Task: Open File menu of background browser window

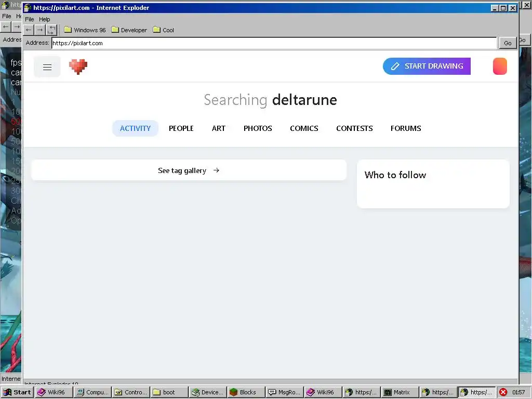Action: tap(7, 16)
